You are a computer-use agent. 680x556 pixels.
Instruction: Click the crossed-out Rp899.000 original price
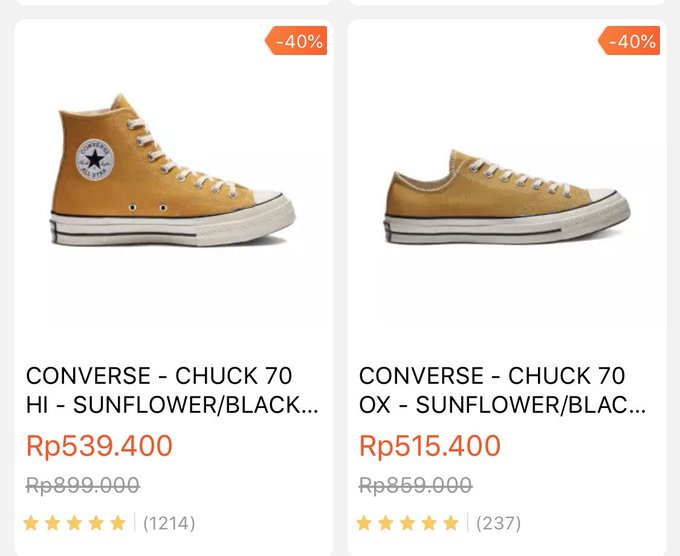tap(83, 486)
